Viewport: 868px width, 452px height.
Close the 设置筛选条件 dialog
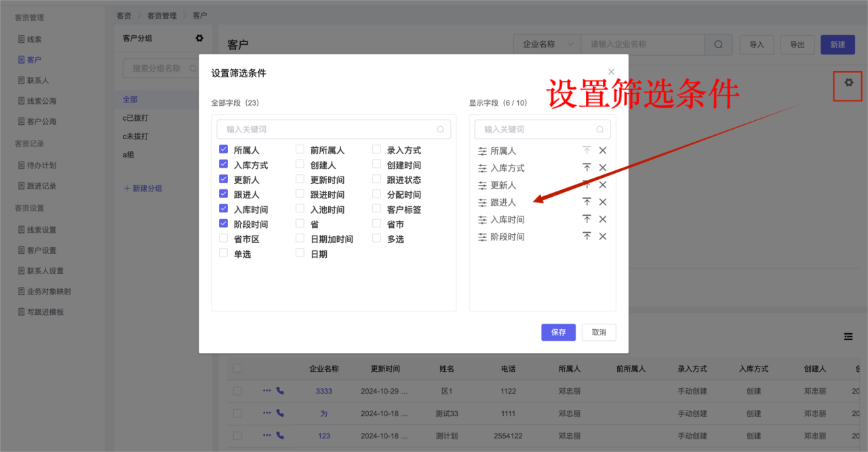[611, 71]
